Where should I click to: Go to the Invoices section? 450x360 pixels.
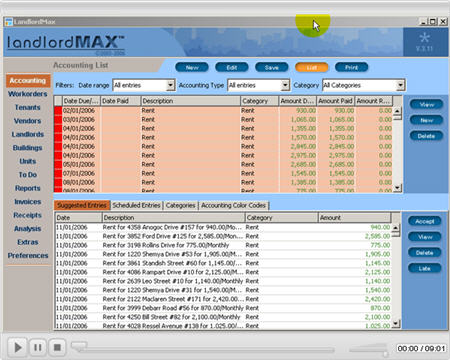point(28,202)
